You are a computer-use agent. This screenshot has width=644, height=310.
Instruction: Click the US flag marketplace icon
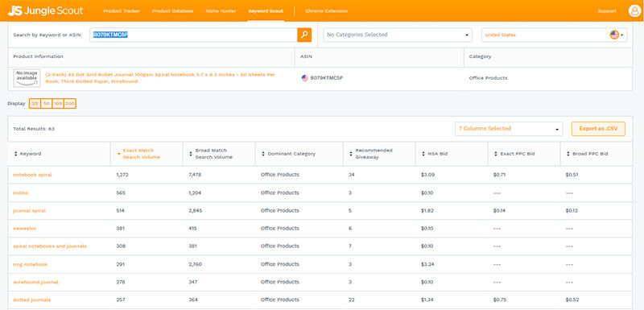[614, 35]
